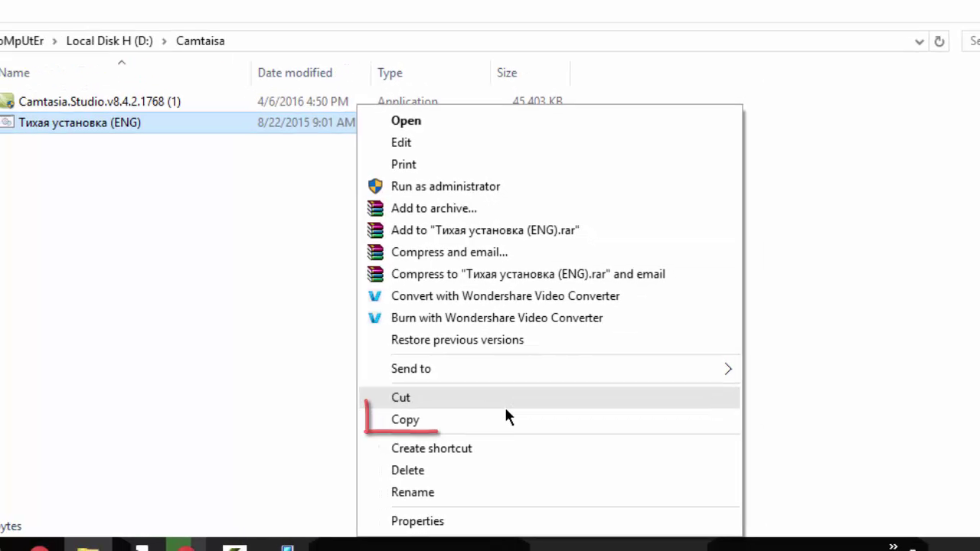Click the Run as administrator shield icon
Viewport: 980px width, 551px height.
tap(375, 186)
